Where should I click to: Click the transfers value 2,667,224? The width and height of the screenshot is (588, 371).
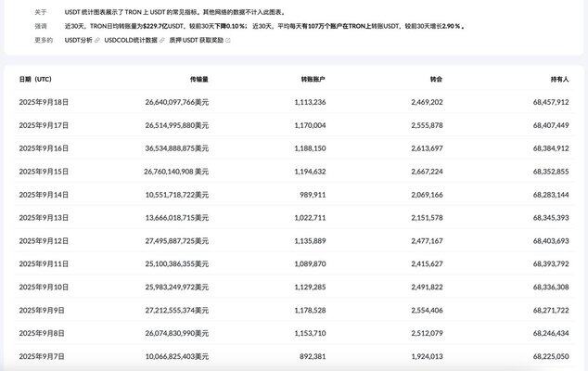point(427,172)
